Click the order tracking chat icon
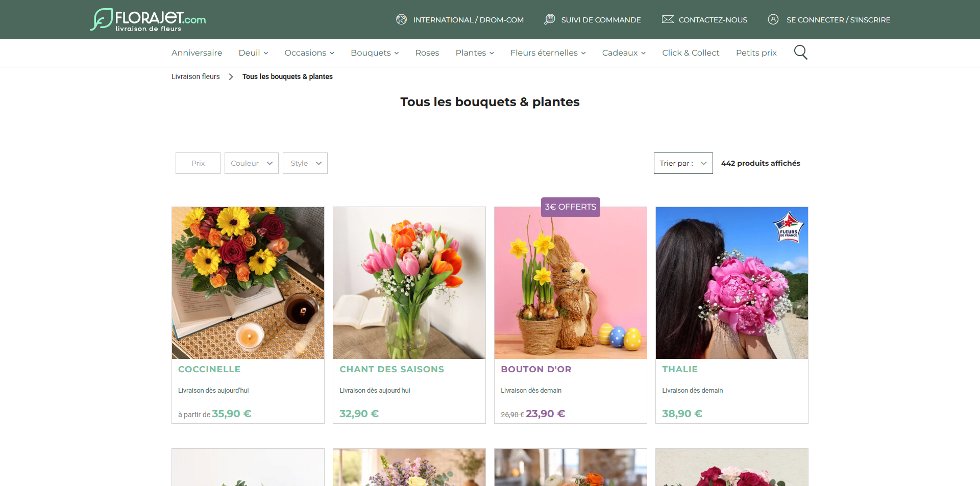The image size is (980, 486). 550,19
